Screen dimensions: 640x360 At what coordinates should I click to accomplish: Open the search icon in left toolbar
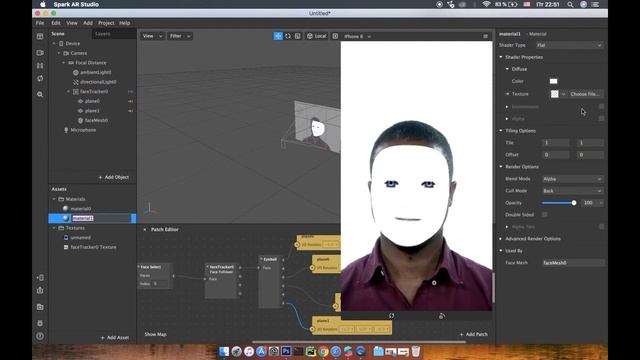[40, 94]
